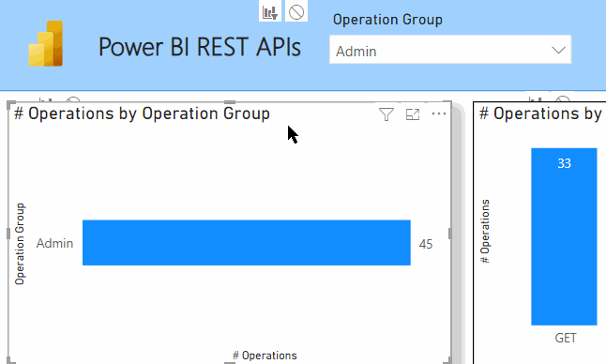Click the yellow Power BI logo
This screenshot has width=606, height=364.
(x=46, y=44)
